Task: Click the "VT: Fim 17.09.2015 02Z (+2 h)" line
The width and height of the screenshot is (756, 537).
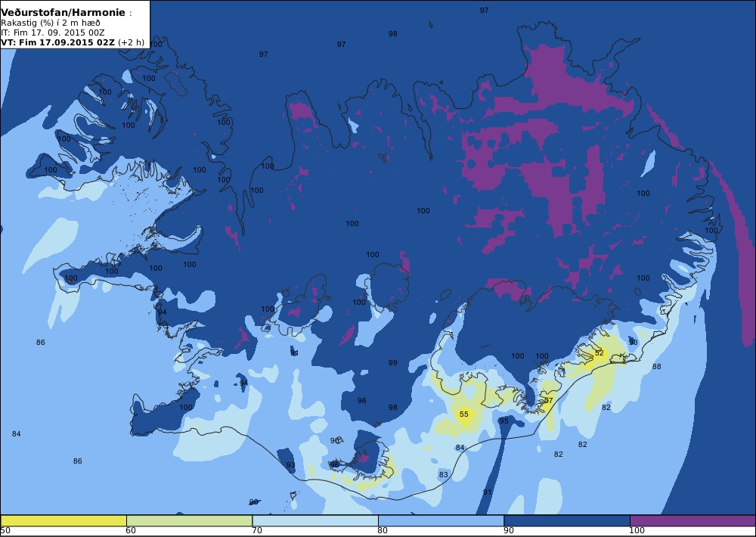Action: pos(73,42)
